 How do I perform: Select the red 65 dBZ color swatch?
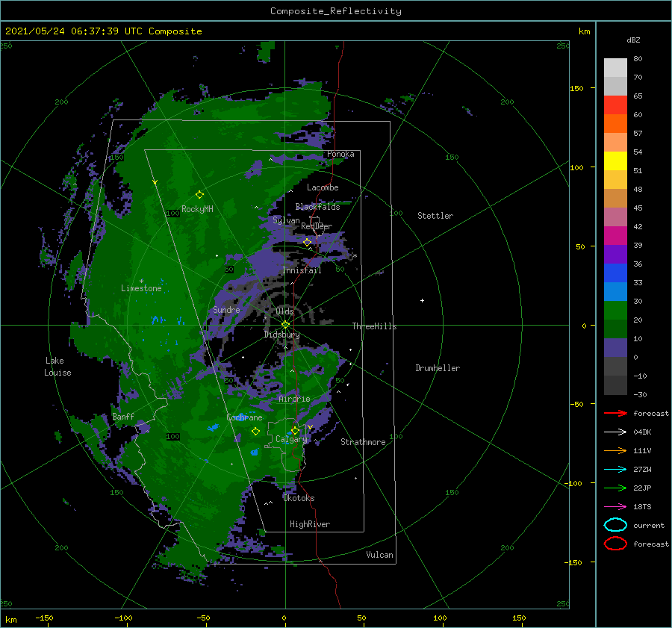[615, 105]
